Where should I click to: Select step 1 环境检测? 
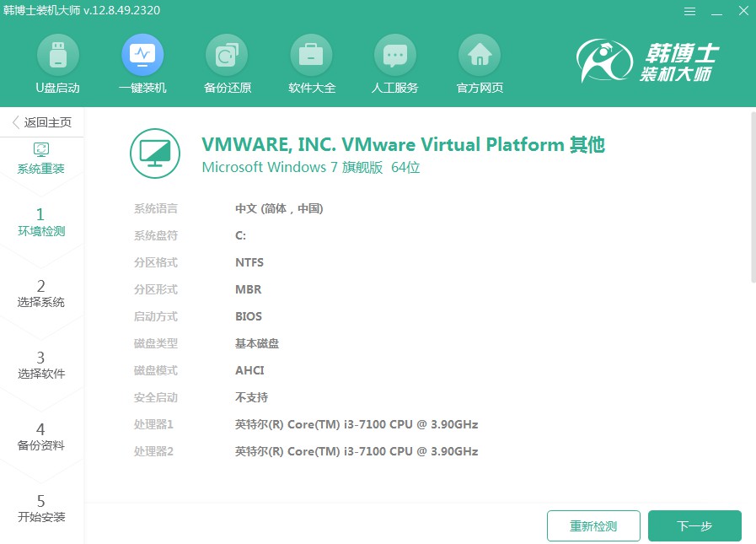(41, 223)
